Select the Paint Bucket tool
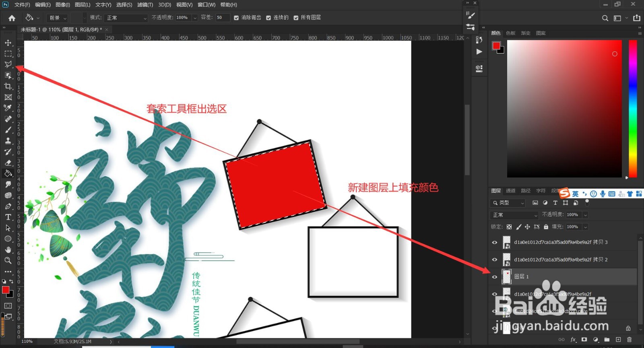644x348 pixels. point(8,173)
